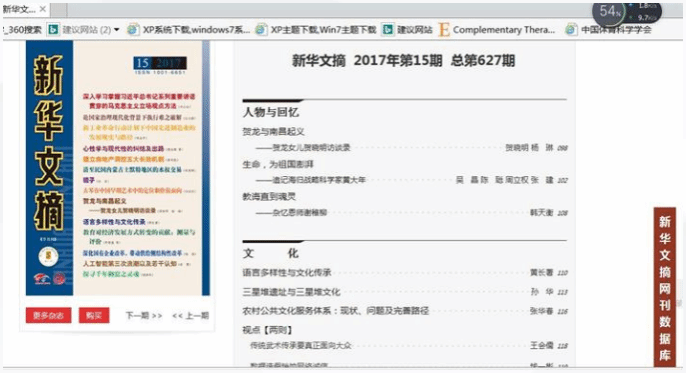Click the 建议网站 (2) bookmark icon
The height and width of the screenshot is (373, 686).
click(53, 30)
